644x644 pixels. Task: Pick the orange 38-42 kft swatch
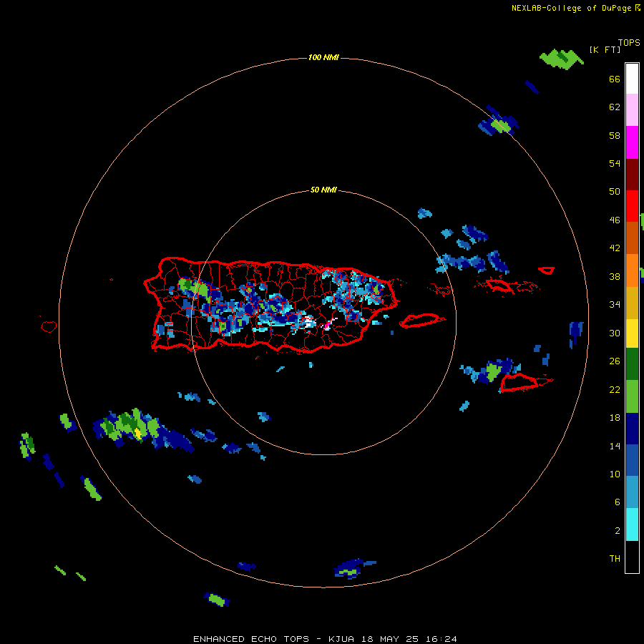[632, 270]
